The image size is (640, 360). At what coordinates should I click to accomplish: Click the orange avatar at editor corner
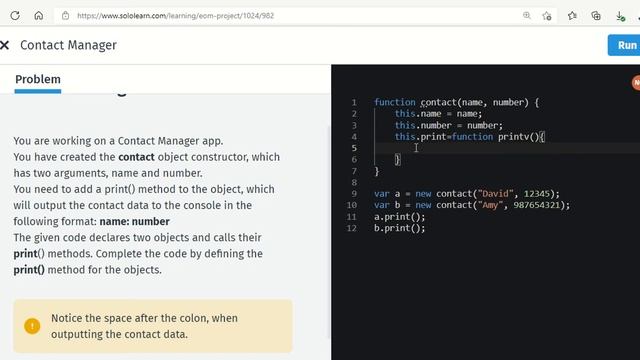point(636,82)
